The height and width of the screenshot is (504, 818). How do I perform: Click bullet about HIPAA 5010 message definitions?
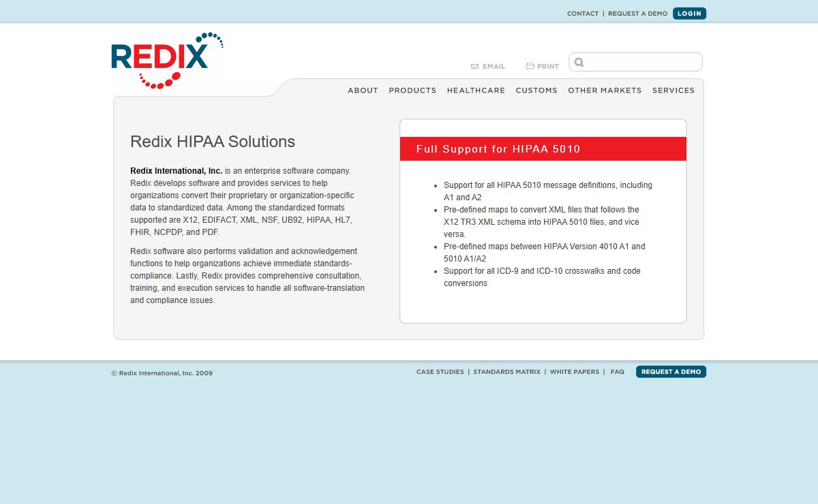[x=547, y=191]
